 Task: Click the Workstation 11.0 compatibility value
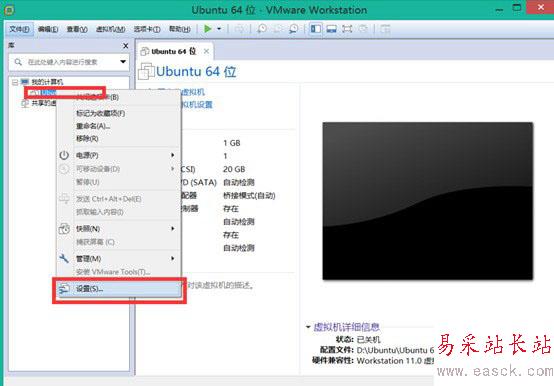(395, 361)
